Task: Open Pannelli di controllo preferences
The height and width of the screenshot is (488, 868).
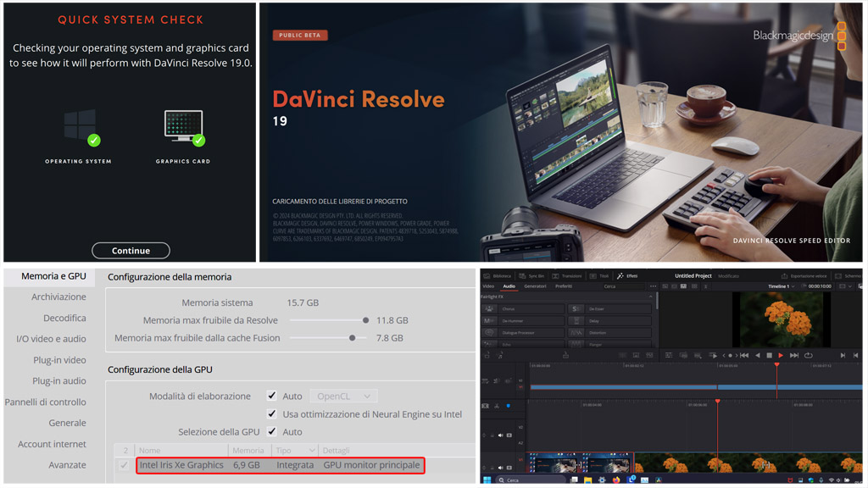Action: click(46, 402)
